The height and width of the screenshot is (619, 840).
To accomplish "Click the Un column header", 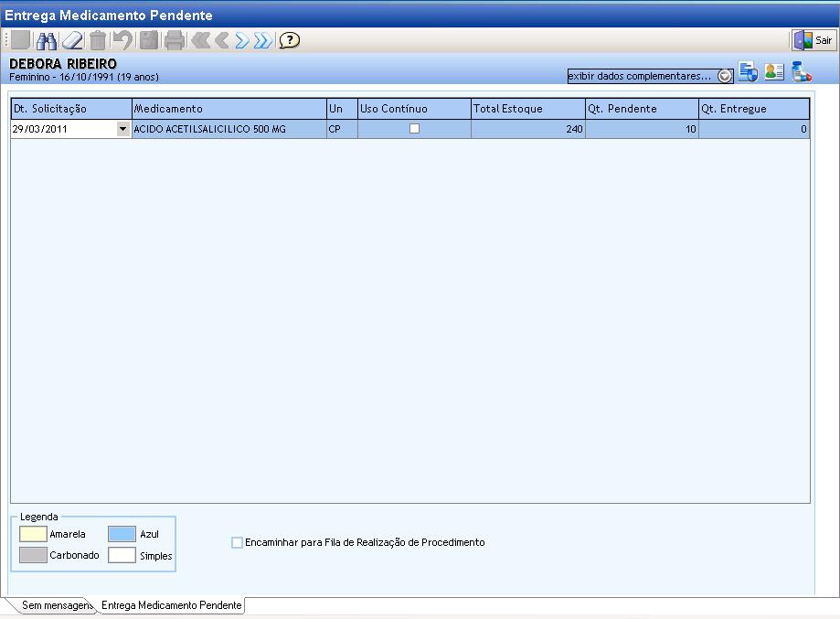I will pos(343,109).
